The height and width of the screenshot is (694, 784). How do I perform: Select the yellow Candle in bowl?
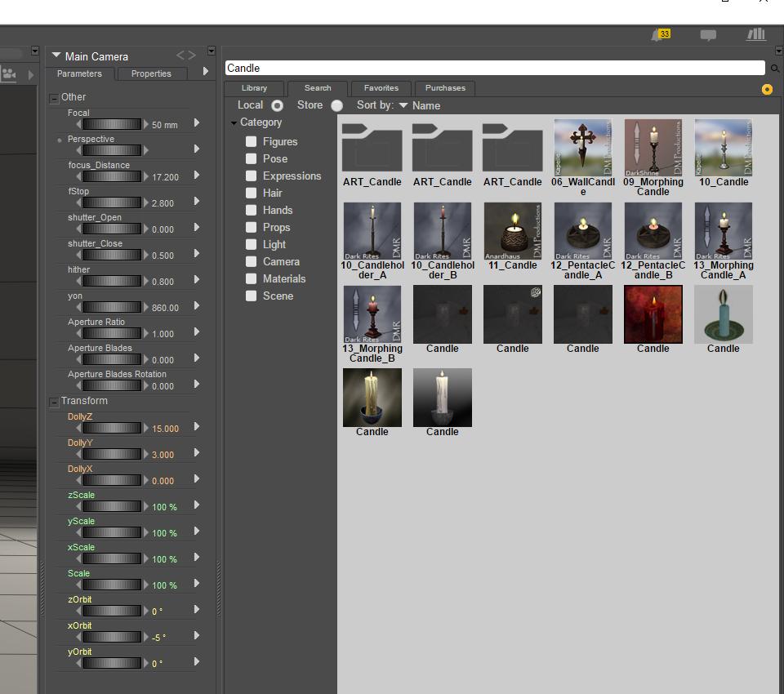pyautogui.click(x=372, y=398)
